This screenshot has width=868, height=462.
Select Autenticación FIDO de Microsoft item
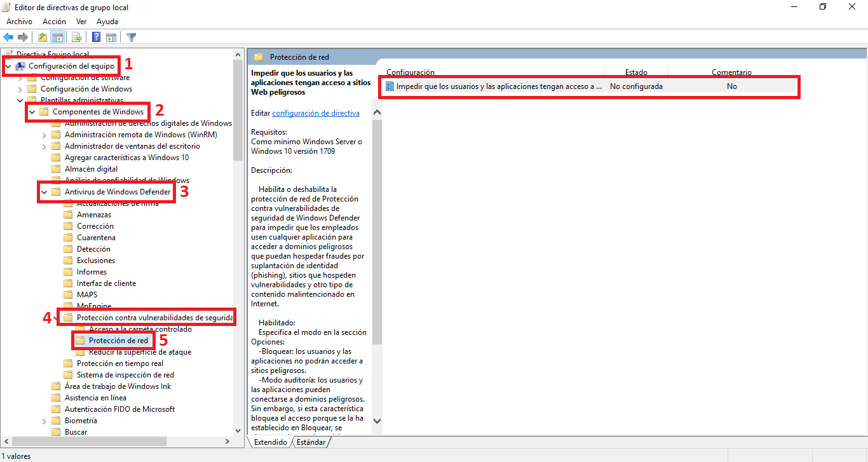coord(119,409)
